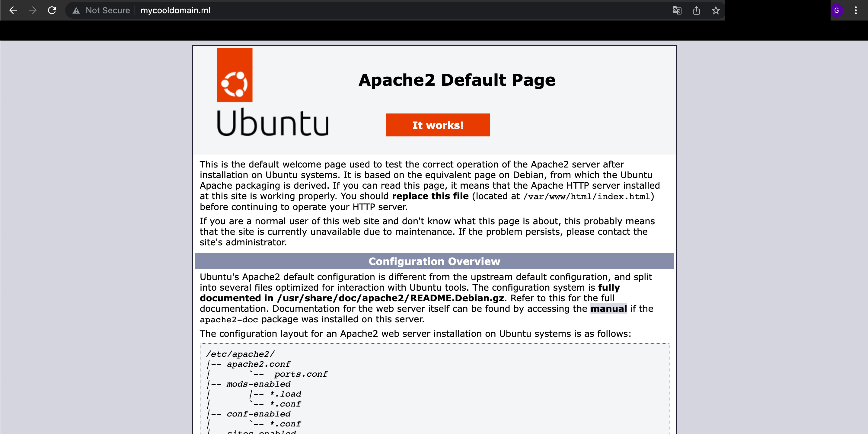Click the *.load tree entry
Screen dimensions: 868x434
(x=285, y=394)
